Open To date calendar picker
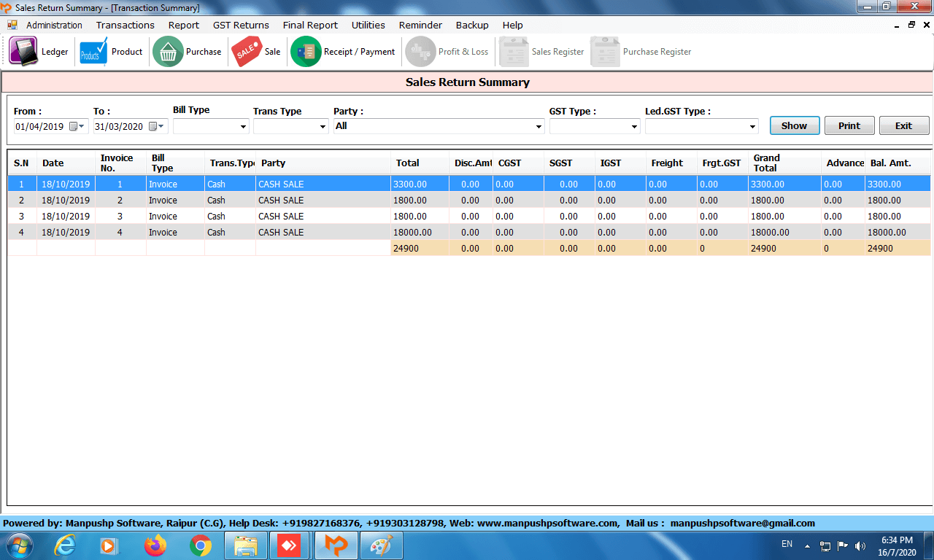The width and height of the screenshot is (934, 560). click(x=156, y=126)
